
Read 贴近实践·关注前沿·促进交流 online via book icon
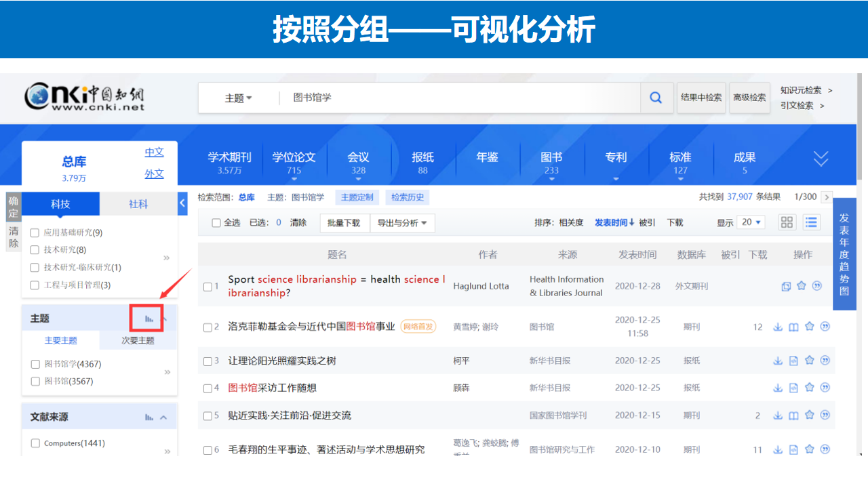click(x=793, y=415)
